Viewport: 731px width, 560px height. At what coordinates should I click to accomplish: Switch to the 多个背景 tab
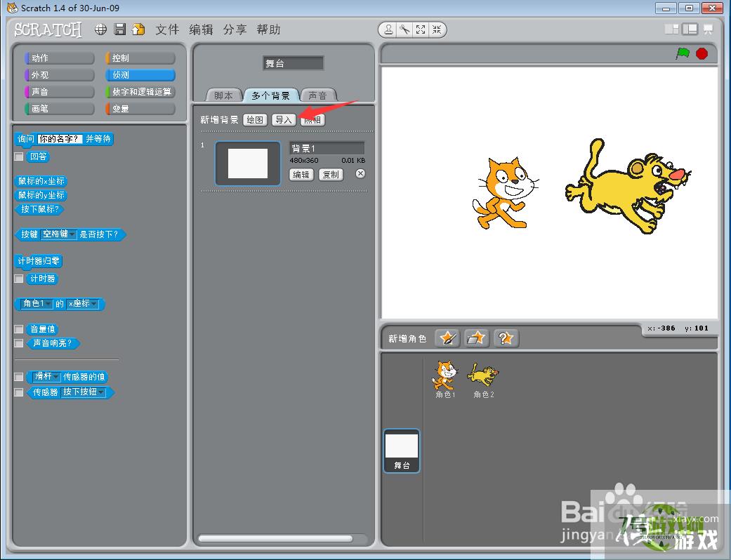coord(271,95)
